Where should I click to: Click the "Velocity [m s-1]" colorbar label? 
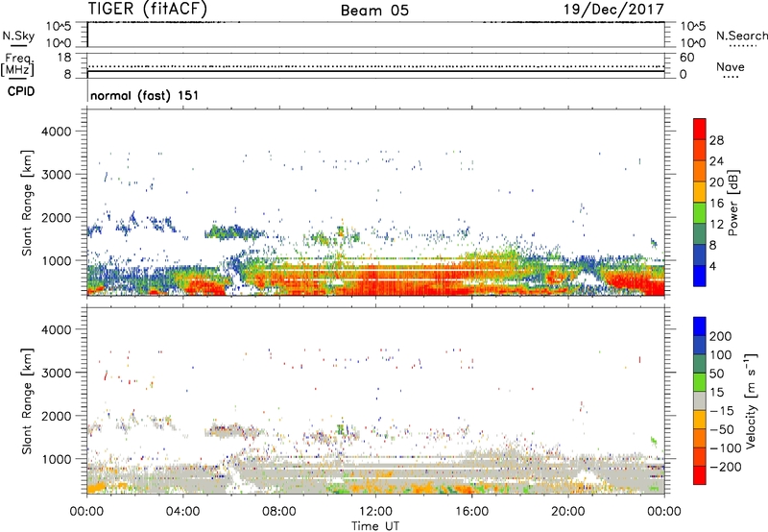[751, 400]
